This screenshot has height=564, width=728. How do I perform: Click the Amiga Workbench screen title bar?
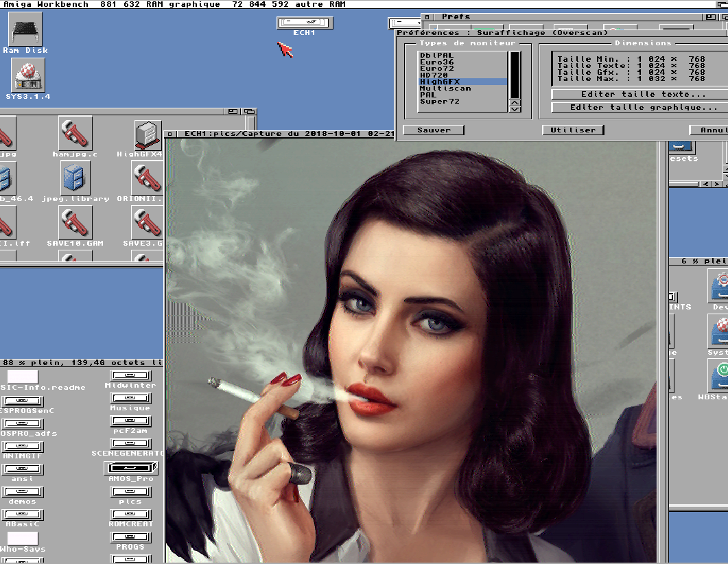(x=357, y=4)
